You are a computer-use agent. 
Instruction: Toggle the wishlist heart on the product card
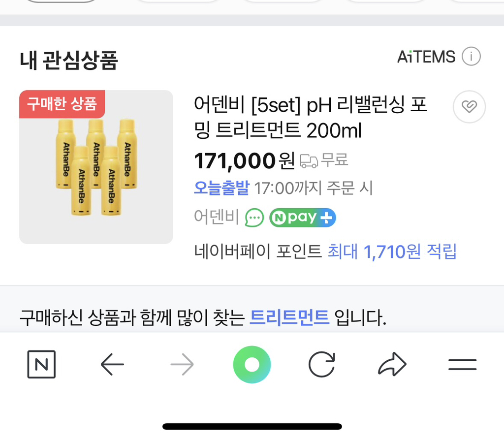tap(469, 107)
